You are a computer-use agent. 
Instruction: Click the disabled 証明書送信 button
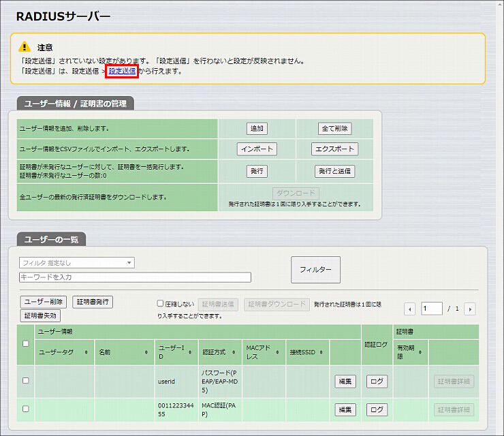coord(218,305)
